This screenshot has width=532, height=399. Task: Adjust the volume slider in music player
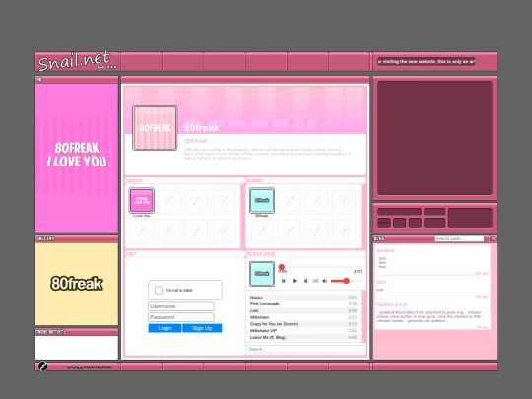pos(346,281)
